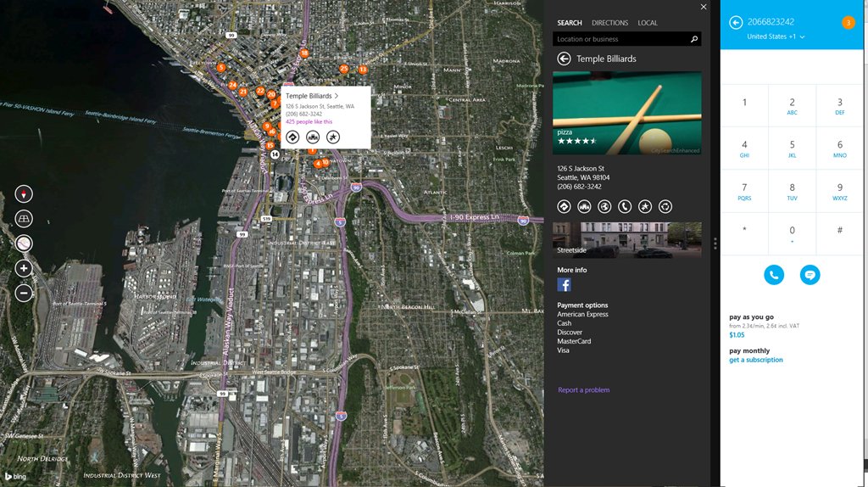The height and width of the screenshot is (487, 868).
Task: Click the get a subscription link
Action: 756,360
